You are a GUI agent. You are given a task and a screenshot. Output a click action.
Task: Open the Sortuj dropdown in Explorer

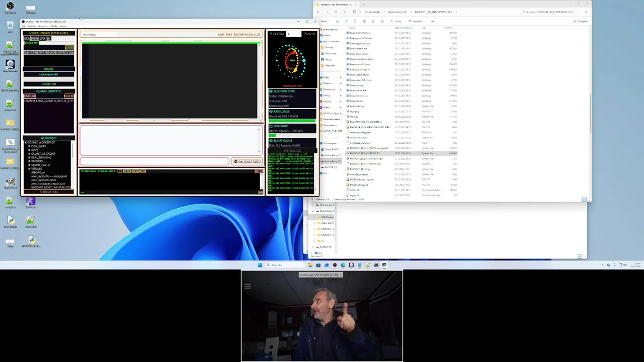397,21
